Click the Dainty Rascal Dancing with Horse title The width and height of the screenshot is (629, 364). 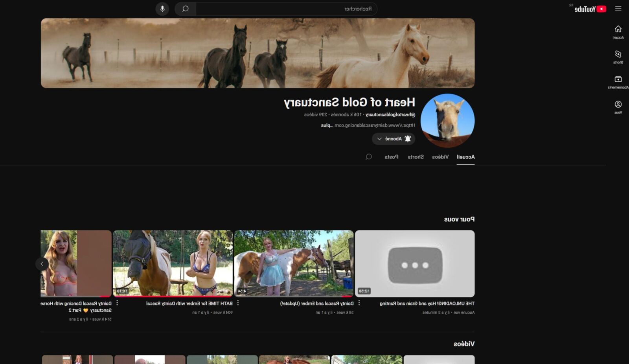point(76,307)
